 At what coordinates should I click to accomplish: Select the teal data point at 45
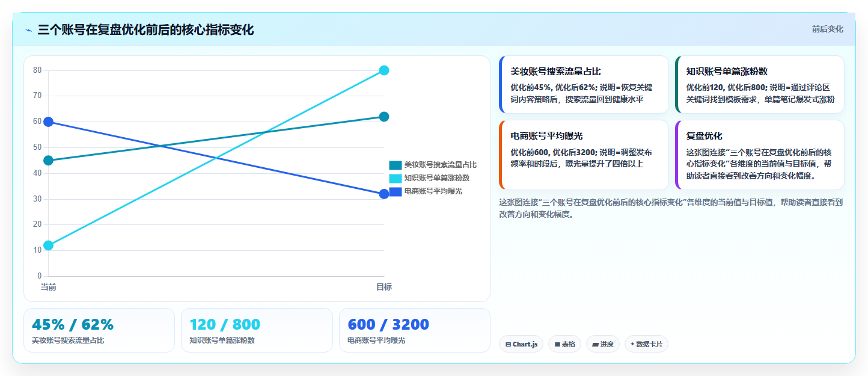click(x=49, y=161)
